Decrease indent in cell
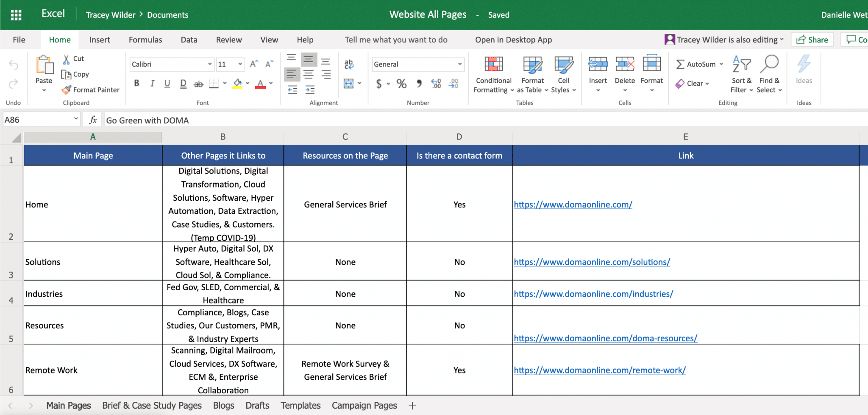The width and height of the screenshot is (868, 415). [292, 90]
